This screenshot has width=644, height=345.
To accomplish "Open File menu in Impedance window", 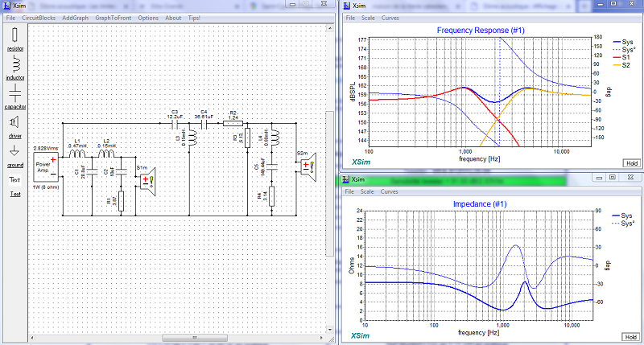I will [349, 191].
